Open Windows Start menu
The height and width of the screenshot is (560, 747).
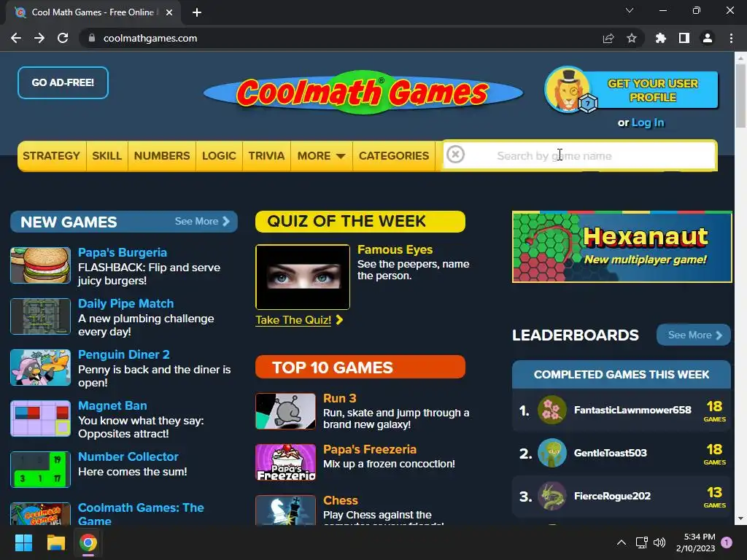point(23,542)
